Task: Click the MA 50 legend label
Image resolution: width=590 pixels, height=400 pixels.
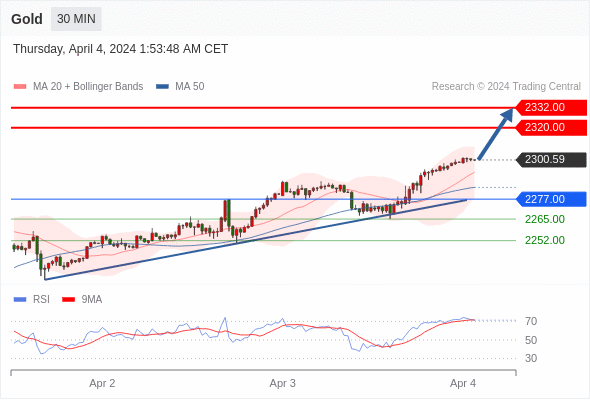Action: pos(190,87)
